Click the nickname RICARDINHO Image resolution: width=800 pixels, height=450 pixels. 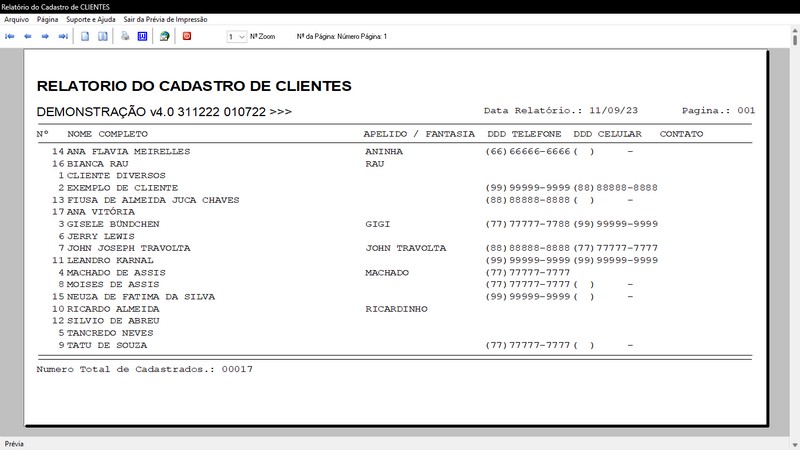click(x=396, y=309)
